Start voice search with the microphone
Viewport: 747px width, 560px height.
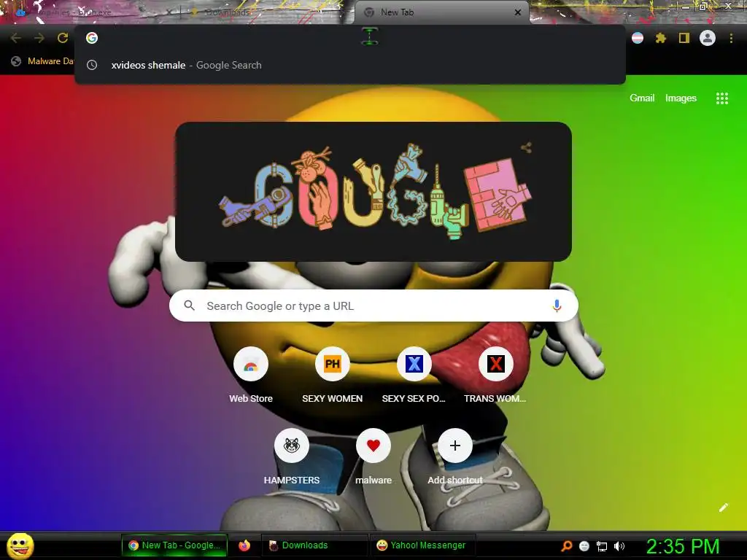(557, 306)
